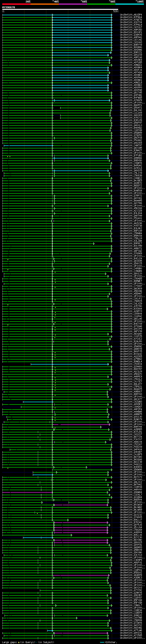Select the label UniRef100_A9XPQ8
This screenshot has width=146, height=644.
pos(131,90)
